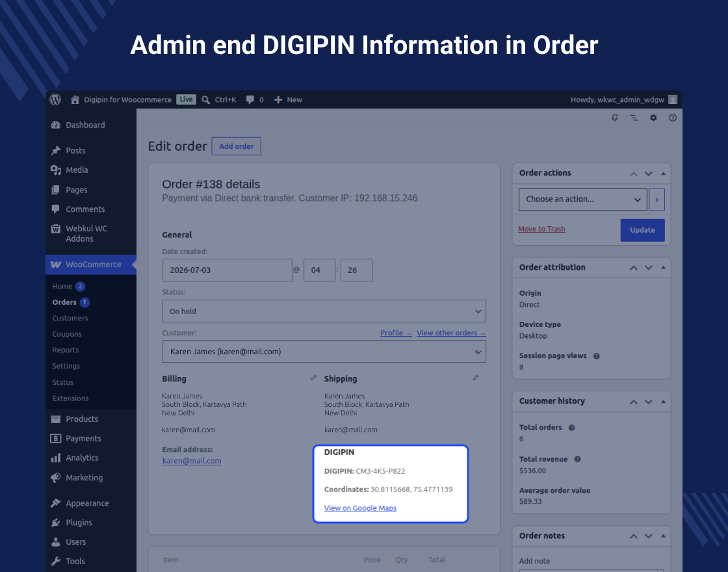
Task: Click the plus New content item
Action: 288,100
